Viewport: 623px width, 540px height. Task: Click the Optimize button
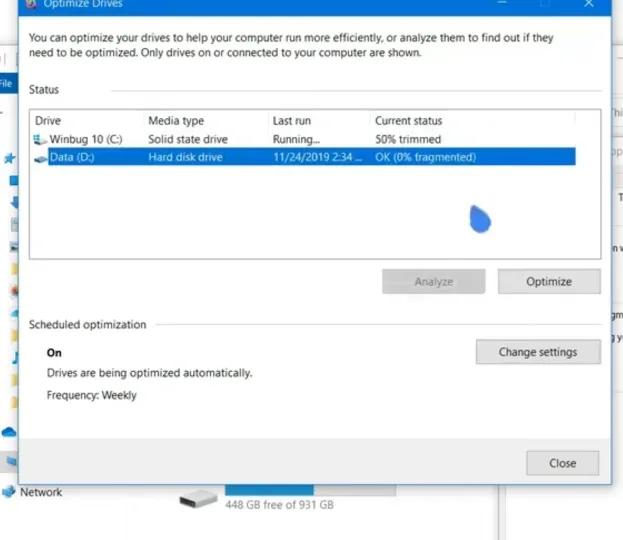pos(549,281)
